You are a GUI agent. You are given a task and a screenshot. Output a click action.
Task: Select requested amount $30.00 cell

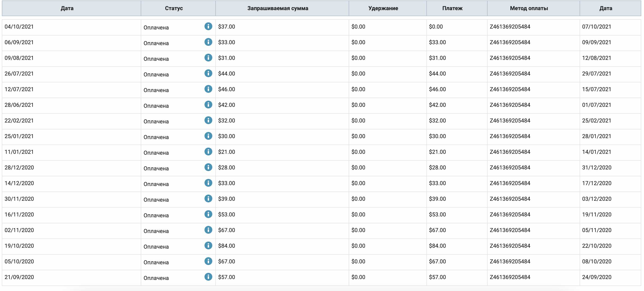tap(282, 137)
